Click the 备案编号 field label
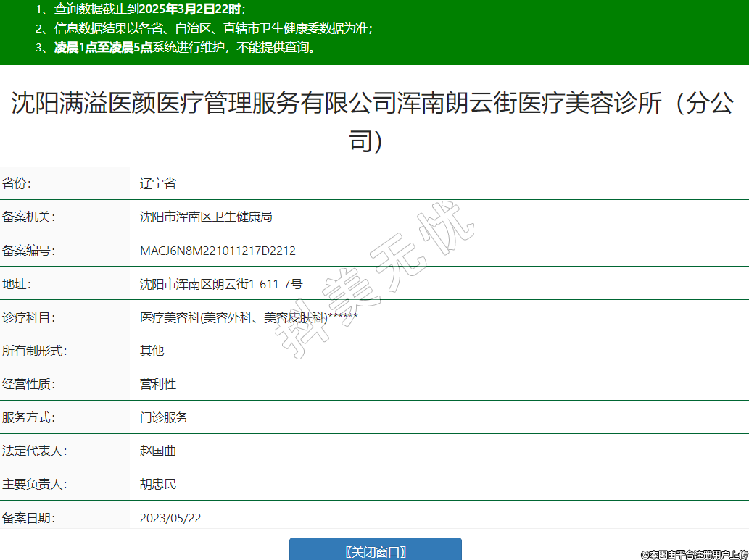The image size is (749, 560). coord(29,251)
